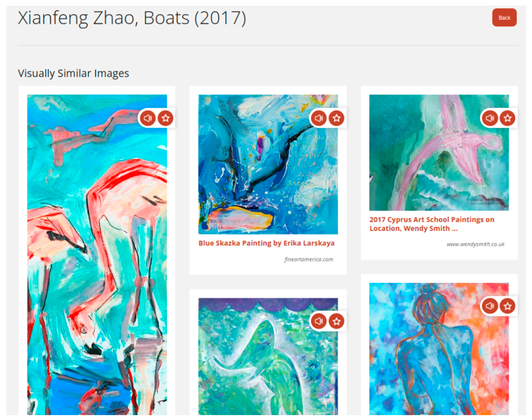Visit fineartamerica.com source link
Viewport: 532px width, 420px height.
coord(309,259)
